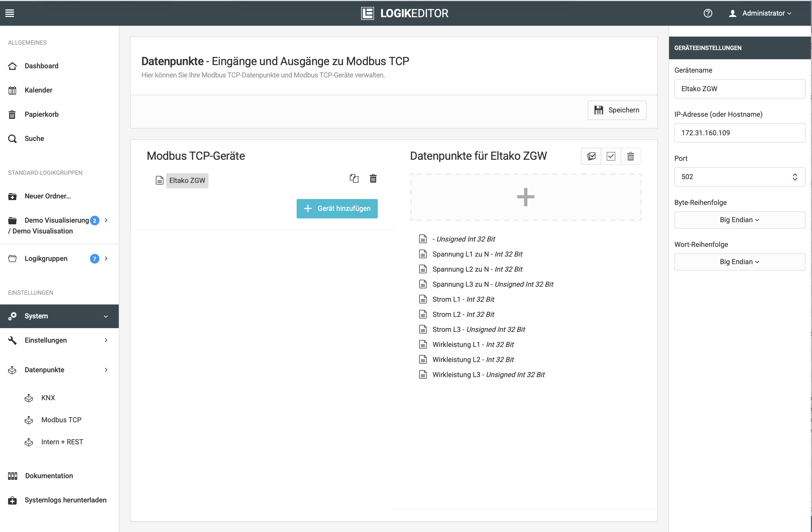Image resolution: width=812 pixels, height=532 pixels.
Task: Open Byte-Reihenfolge Big Endian dropdown
Action: [x=739, y=219]
